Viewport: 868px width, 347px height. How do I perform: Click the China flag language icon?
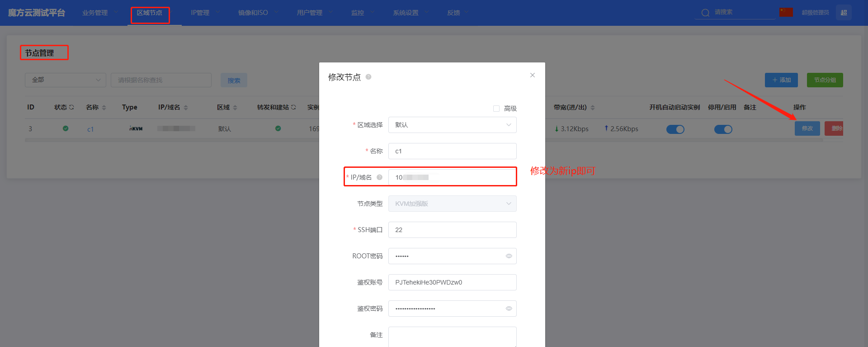tap(786, 12)
